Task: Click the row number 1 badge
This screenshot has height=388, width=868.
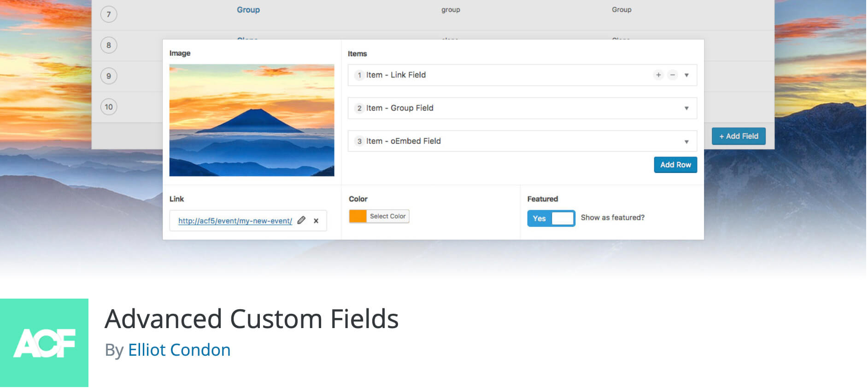Action: coord(359,75)
